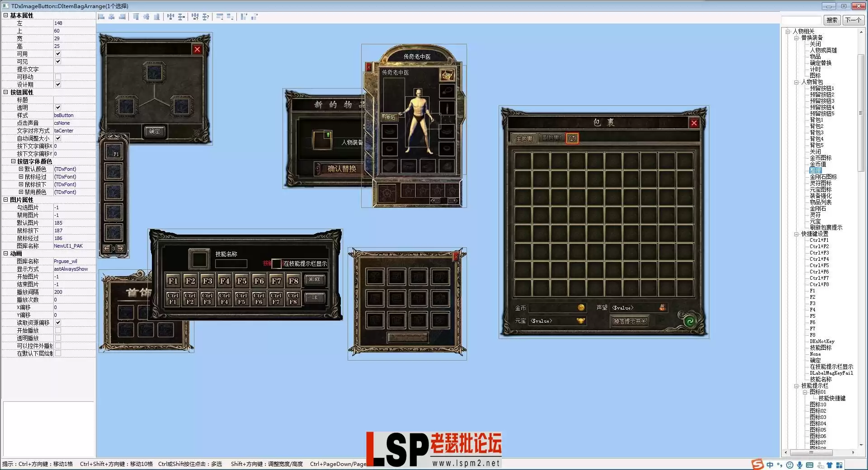The height and width of the screenshot is (470, 868).
Task: Toggle the 可移动 checkbox
Action: 58,77
